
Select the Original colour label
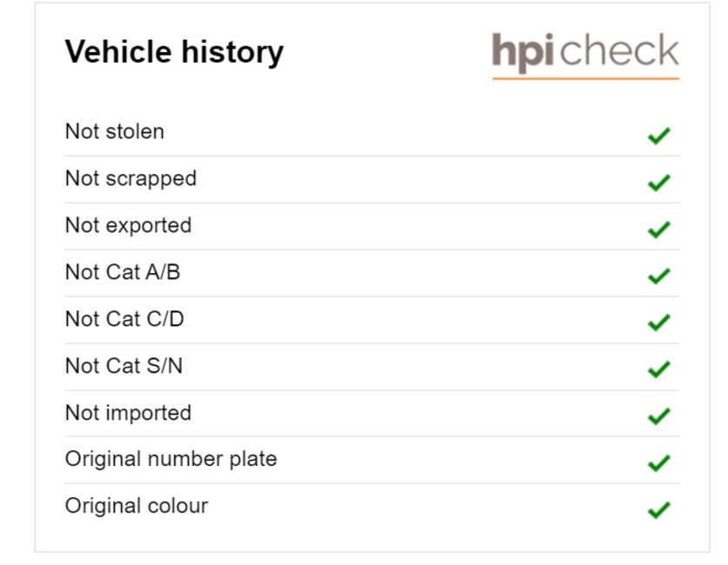click(137, 506)
